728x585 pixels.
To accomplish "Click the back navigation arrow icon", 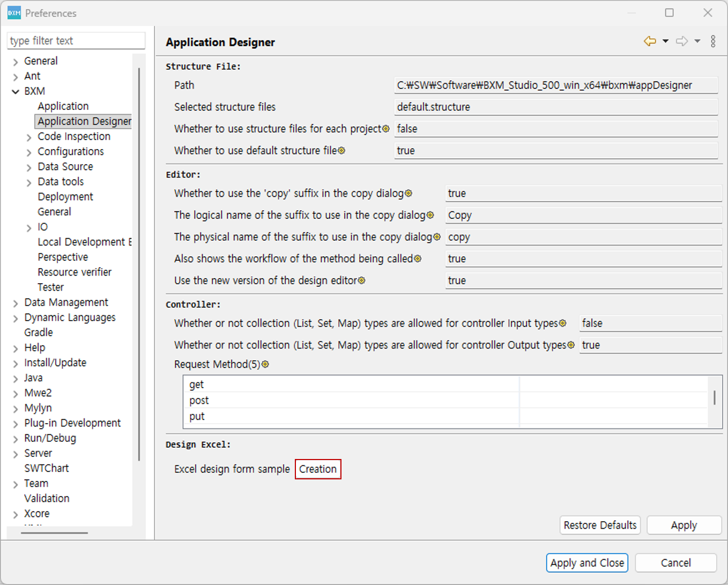I will point(650,41).
